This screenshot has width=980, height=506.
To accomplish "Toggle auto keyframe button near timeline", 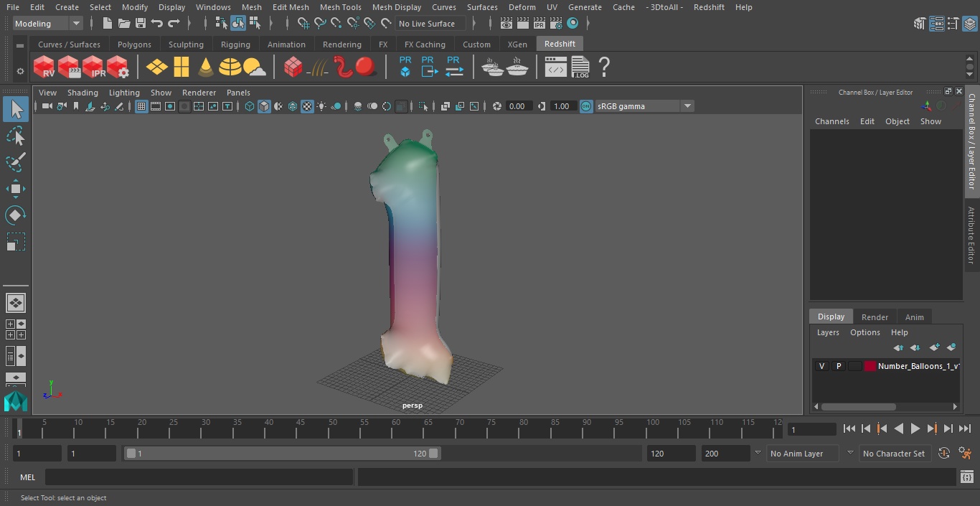I will tap(944, 454).
